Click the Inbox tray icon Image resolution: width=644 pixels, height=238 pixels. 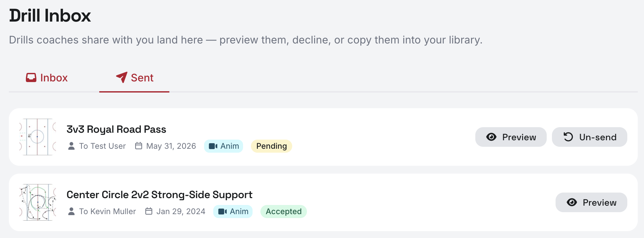31,78
